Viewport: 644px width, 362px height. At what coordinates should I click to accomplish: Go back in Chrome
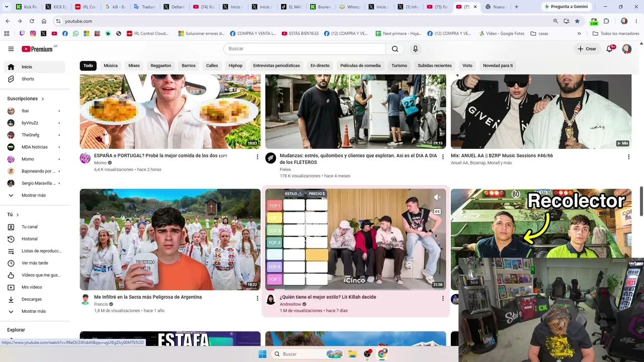pos(8,21)
